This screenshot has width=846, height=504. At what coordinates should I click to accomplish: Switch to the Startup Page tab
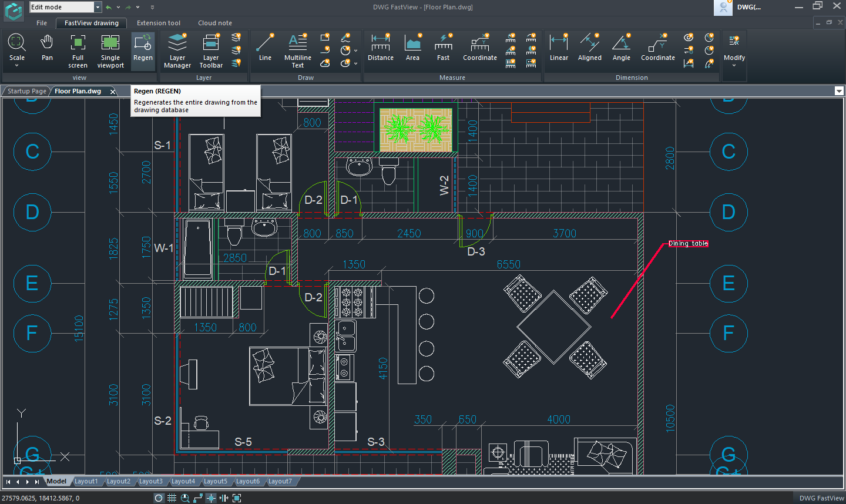26,91
